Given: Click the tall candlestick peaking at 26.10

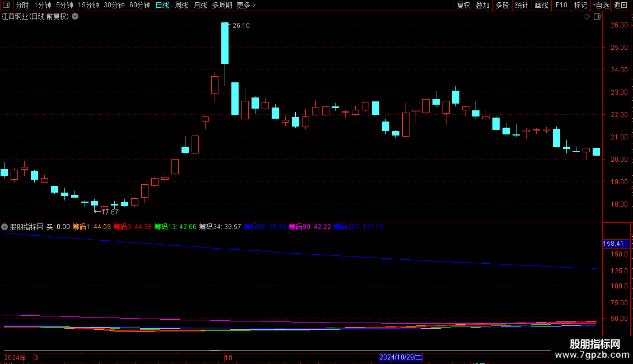Looking at the screenshot, I should click(225, 43).
